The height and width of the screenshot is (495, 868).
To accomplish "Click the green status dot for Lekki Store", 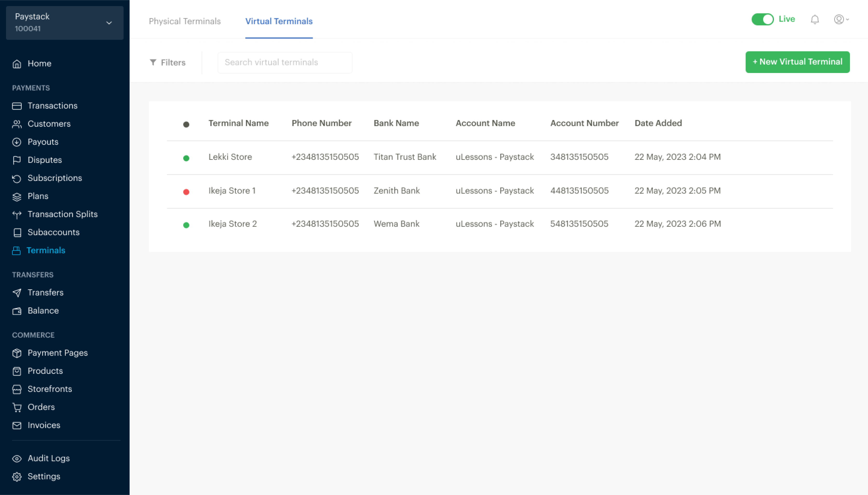I will pyautogui.click(x=186, y=158).
